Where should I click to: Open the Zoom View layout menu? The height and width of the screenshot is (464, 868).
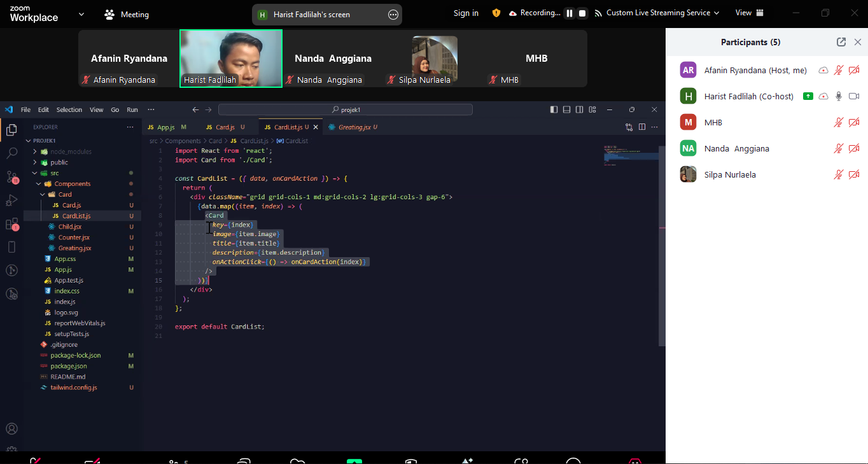tap(749, 13)
